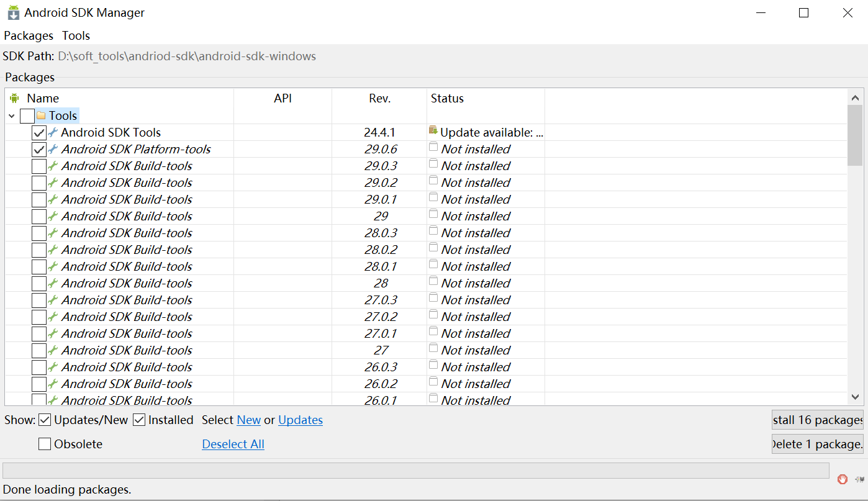Check the Android SDK Build-tools 29.0.3 checkbox
The height and width of the screenshot is (501, 868).
(x=39, y=165)
